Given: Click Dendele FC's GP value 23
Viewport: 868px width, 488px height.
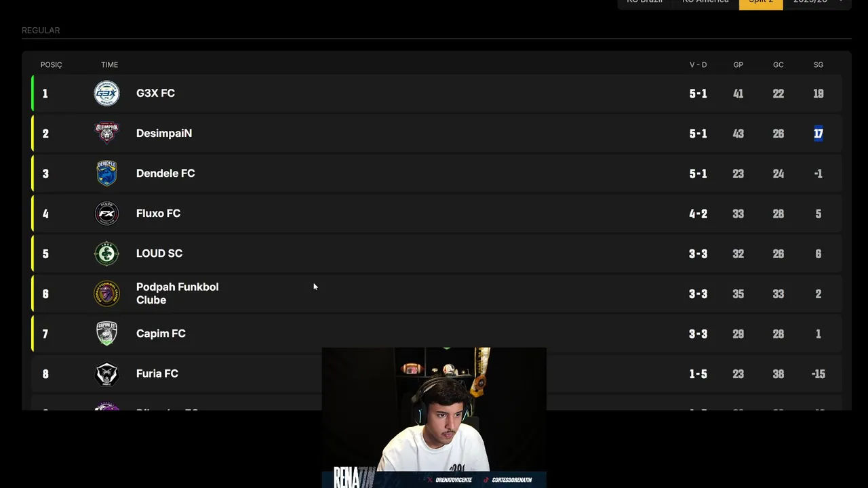Looking at the screenshot, I should point(738,174).
